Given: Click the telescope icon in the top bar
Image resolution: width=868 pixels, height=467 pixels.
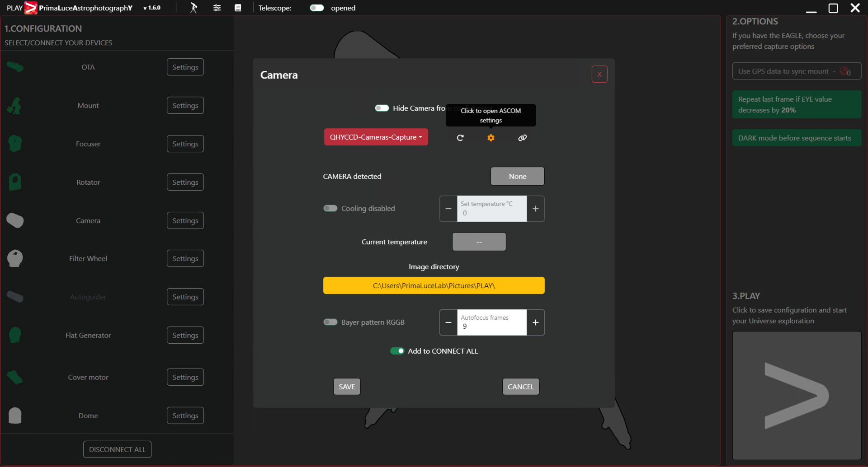Looking at the screenshot, I should [193, 8].
